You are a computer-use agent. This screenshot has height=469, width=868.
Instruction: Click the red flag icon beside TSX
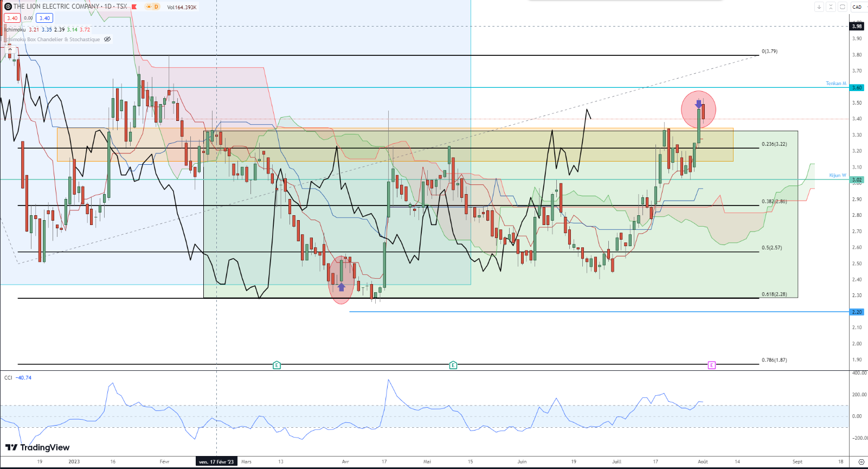point(134,7)
